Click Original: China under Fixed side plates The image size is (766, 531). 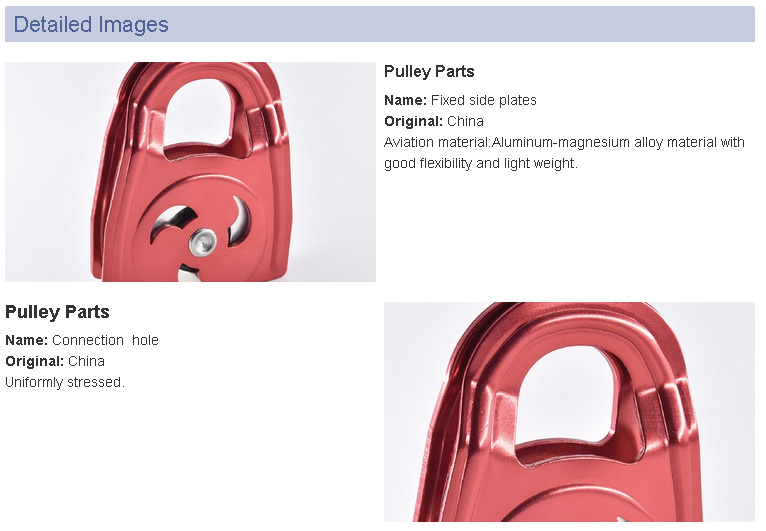[x=434, y=121]
